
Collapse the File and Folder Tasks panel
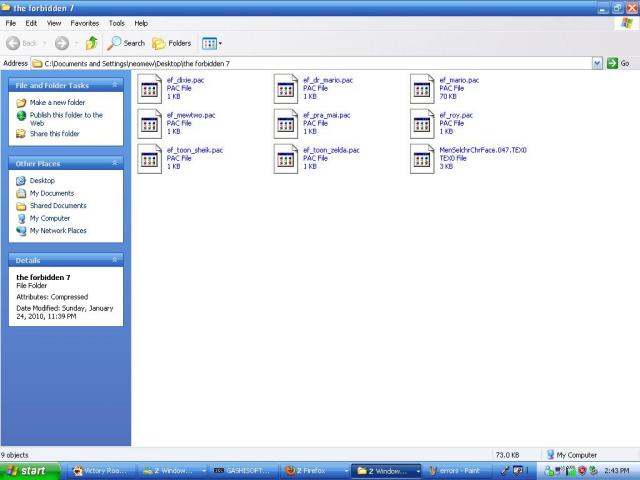(x=115, y=85)
